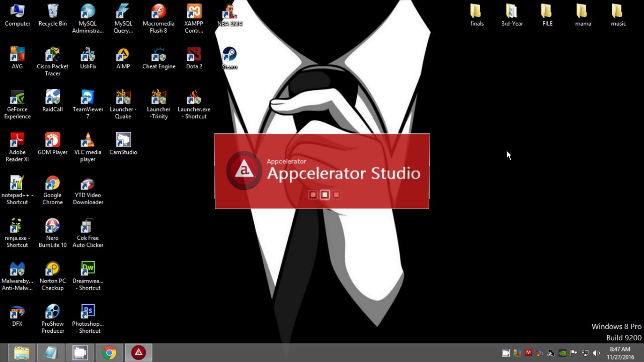Select Launcher - Quake shortcut
Screen dimensions: 644x362
[x=123, y=105]
